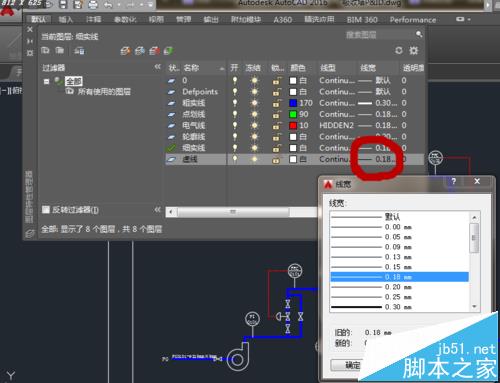Select the 全部 filter node
500x383 pixels.
(73, 81)
